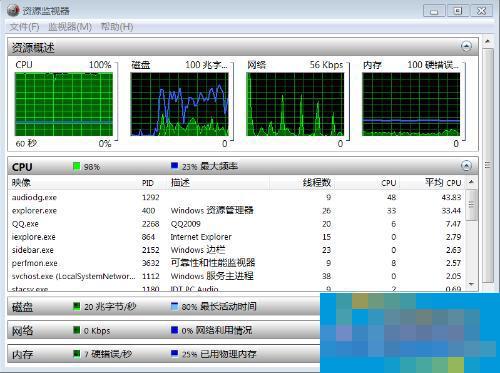The image size is (500, 373).
Task: Click the green 0 Kbps network swatch
Action: click(76, 330)
